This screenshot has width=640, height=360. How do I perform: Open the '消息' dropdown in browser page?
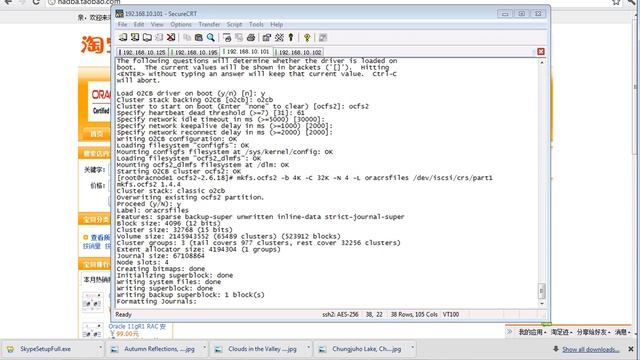pos(622,332)
